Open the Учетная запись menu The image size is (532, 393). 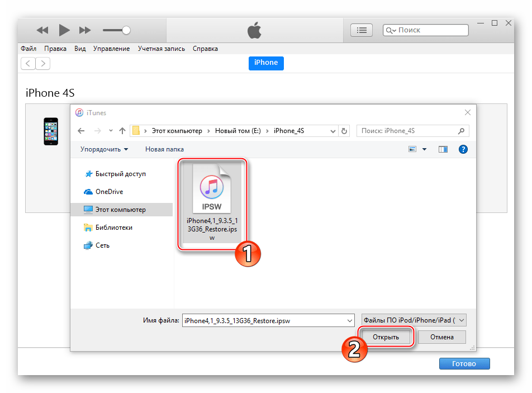tap(161, 49)
